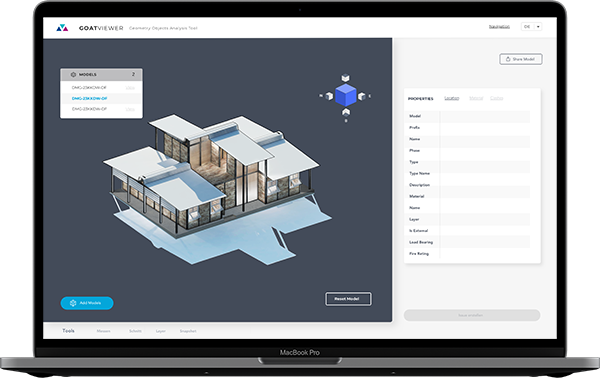Screen dimensions: 600x378
Task: Open the Snapshot tool
Action: tap(188, 331)
